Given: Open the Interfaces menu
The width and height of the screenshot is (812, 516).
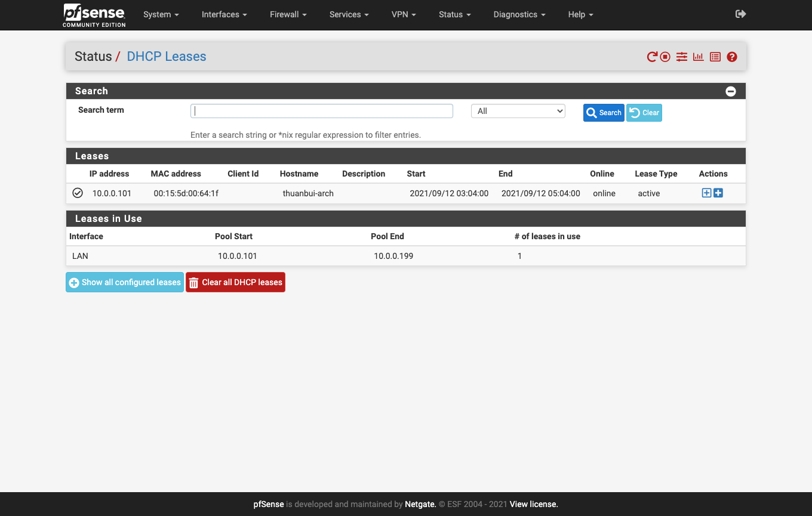Looking at the screenshot, I should click(x=224, y=14).
